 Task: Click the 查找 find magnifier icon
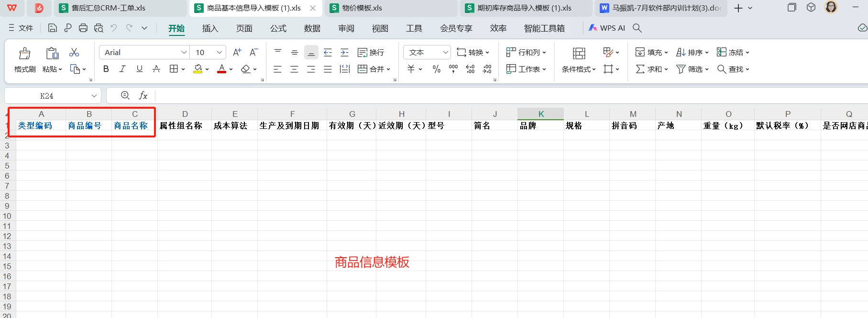click(x=722, y=69)
